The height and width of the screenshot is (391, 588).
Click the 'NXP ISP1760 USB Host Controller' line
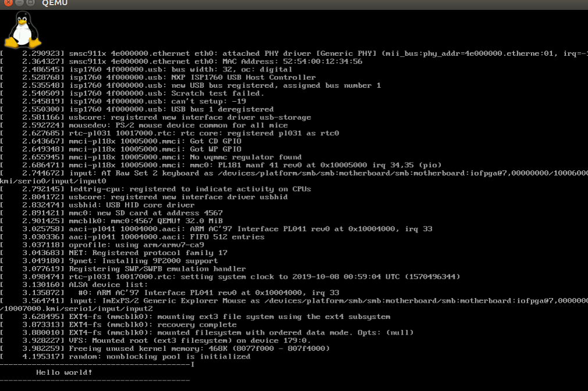point(158,77)
